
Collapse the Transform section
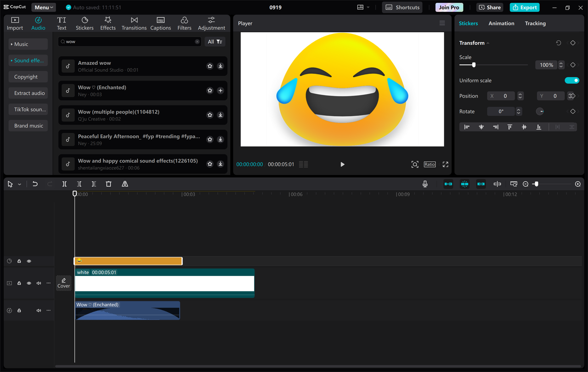point(488,43)
